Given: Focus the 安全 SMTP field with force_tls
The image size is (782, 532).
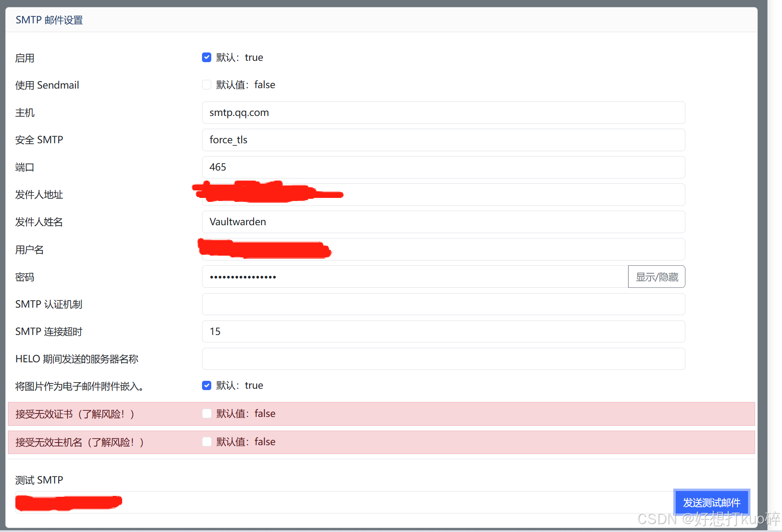Looking at the screenshot, I should click(443, 140).
